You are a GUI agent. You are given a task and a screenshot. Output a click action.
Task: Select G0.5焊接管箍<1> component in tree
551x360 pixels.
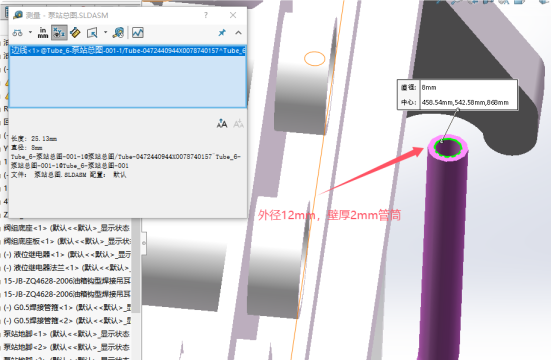coord(67,308)
